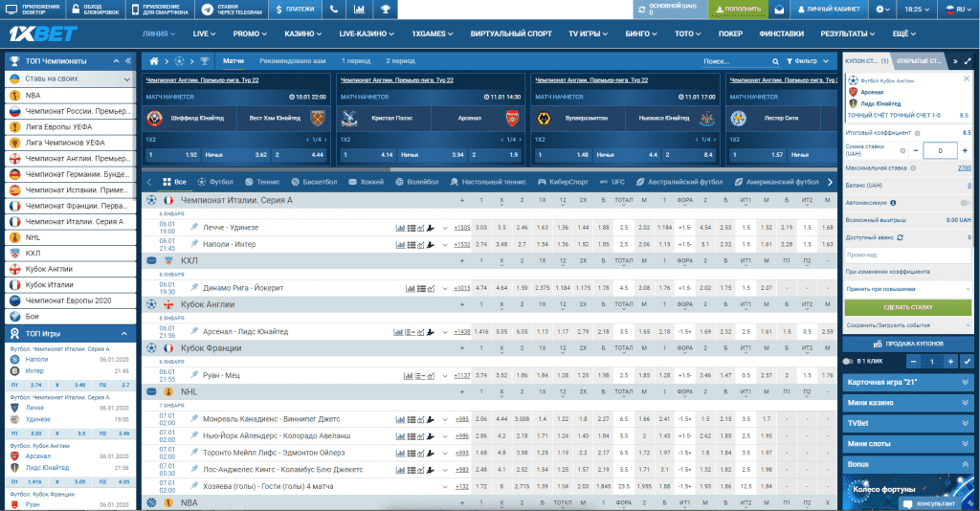Screen dimensions: 980x511
Task: Open the 'Принять при повышении' dropdown
Action: [x=907, y=288]
